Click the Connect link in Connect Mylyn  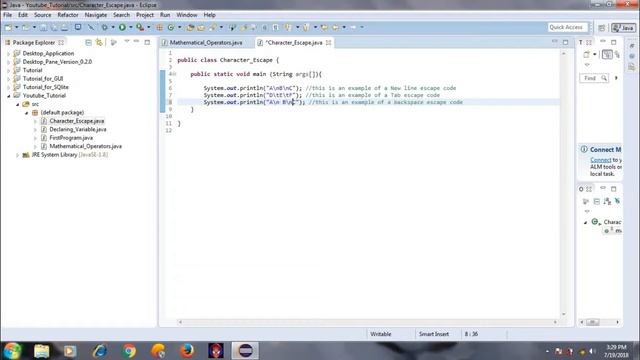tap(601, 160)
